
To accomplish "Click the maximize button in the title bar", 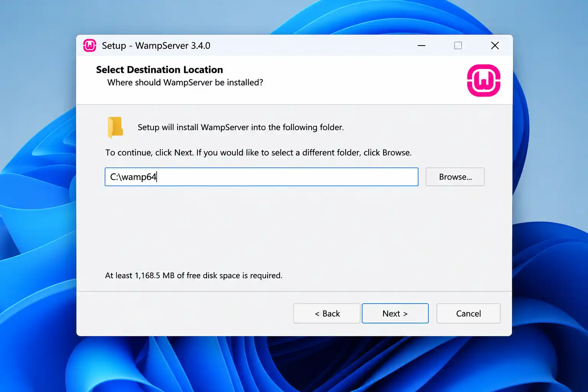I will [x=458, y=46].
